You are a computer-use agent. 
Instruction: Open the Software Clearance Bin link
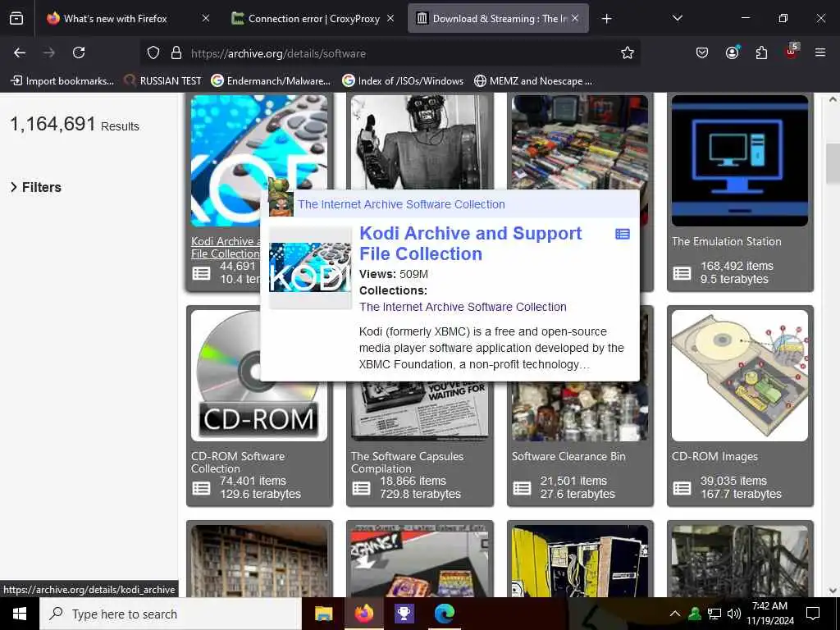click(568, 456)
